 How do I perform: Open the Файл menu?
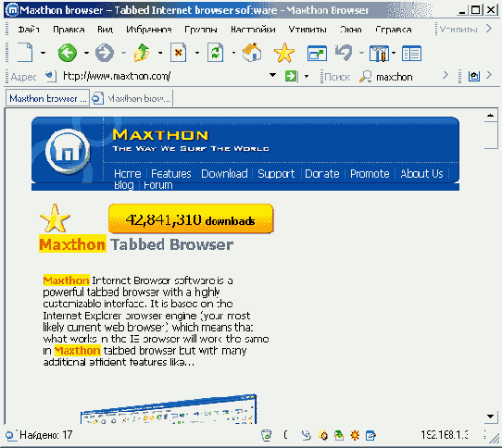[29, 30]
